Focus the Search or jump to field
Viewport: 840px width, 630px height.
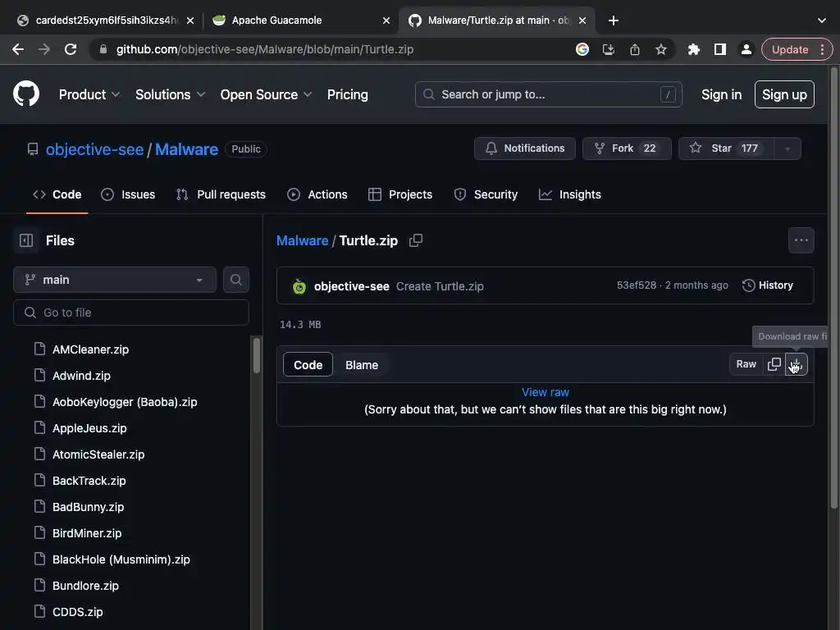(x=549, y=94)
